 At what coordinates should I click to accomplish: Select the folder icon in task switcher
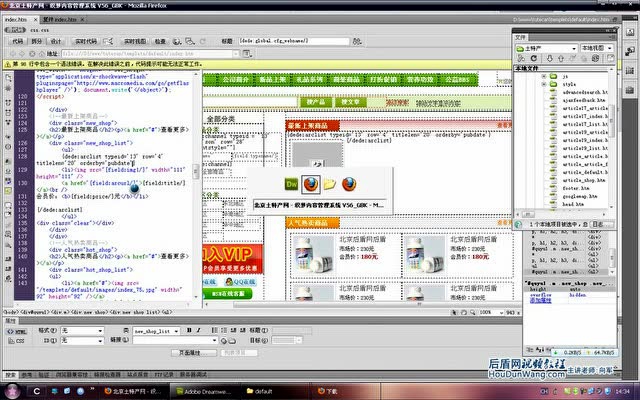click(330, 184)
